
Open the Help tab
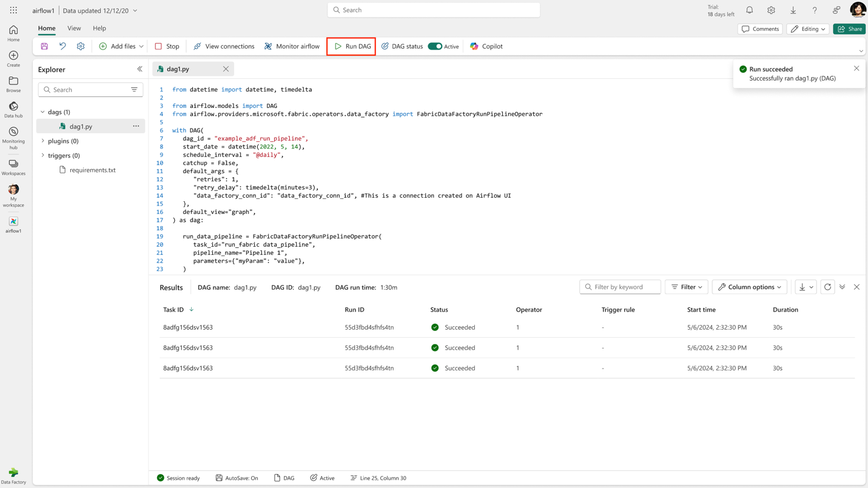99,28
